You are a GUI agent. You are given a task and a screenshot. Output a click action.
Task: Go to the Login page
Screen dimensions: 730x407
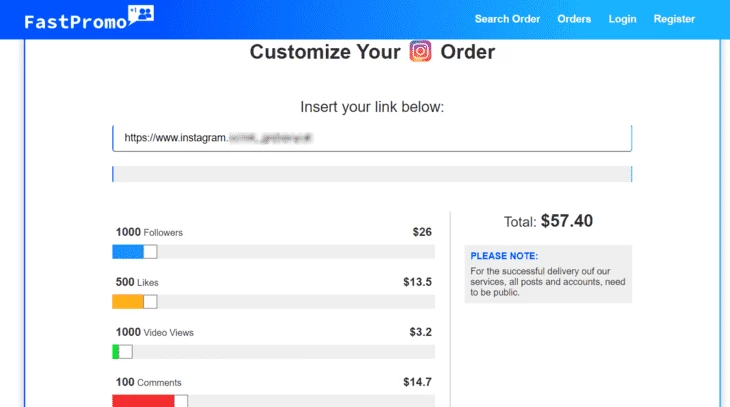pyautogui.click(x=622, y=19)
